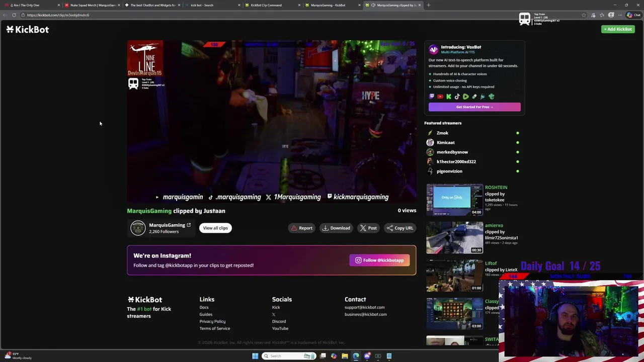Image resolution: width=644 pixels, height=362 pixels.
Task: Play the Liftof clip thumbnail
Action: click(x=454, y=276)
